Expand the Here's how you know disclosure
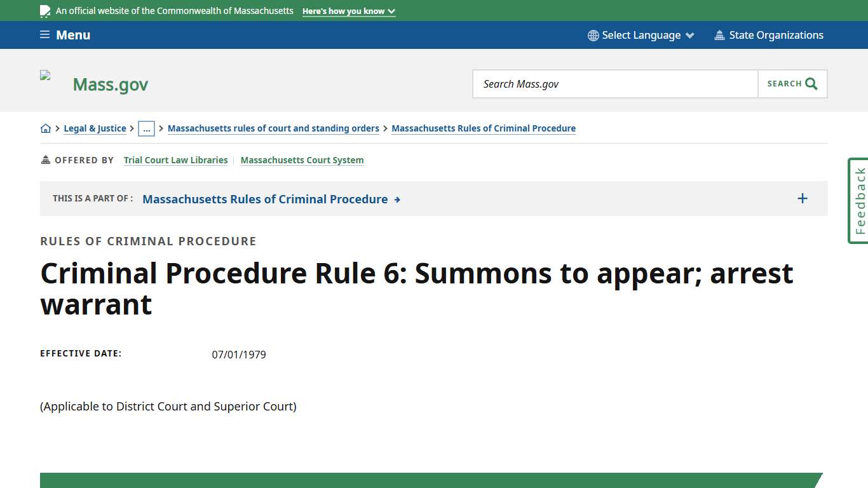868x488 pixels. (x=348, y=11)
